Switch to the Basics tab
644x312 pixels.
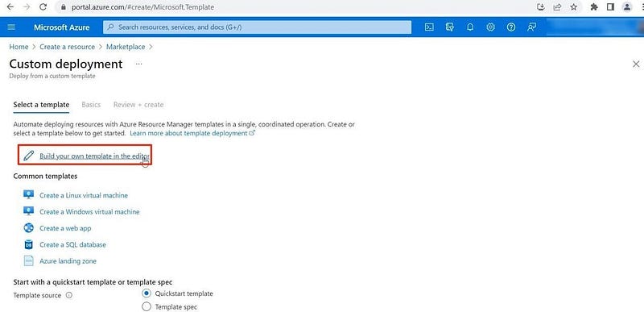[x=91, y=105]
